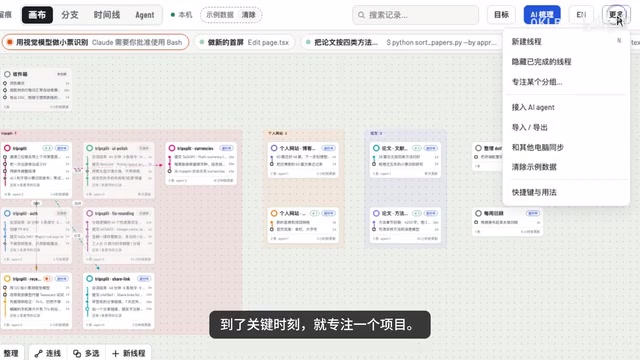Viewport: 640px width, 360px height.
Task: Click status circle on tripsplit · currencies card
Action: (172, 148)
